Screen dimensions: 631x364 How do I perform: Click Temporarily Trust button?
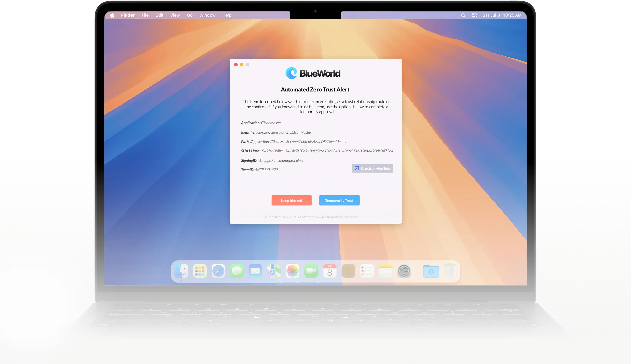339,200
